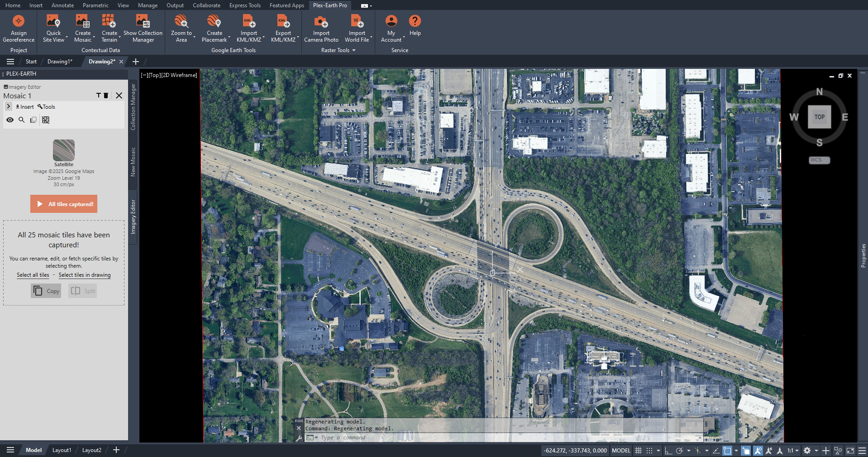Screen dimensions: 868x457
Task: Toggle ortho mode
Action: pos(668,451)
